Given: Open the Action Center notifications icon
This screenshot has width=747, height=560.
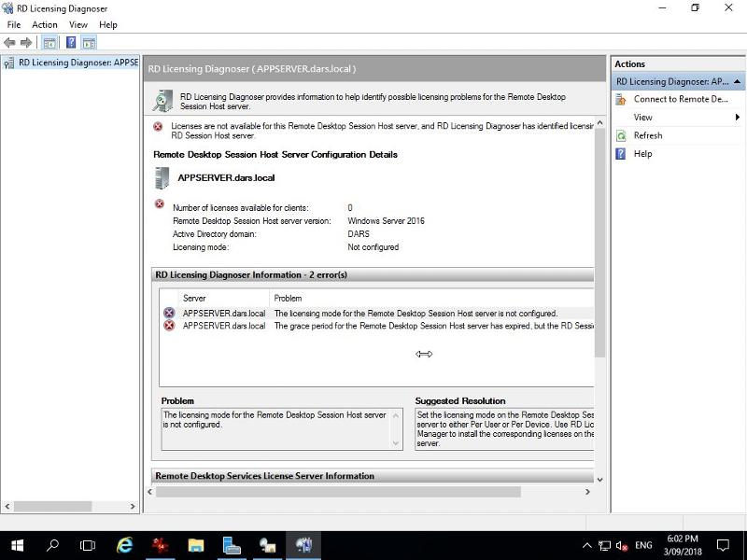Looking at the screenshot, I should pos(723,546).
